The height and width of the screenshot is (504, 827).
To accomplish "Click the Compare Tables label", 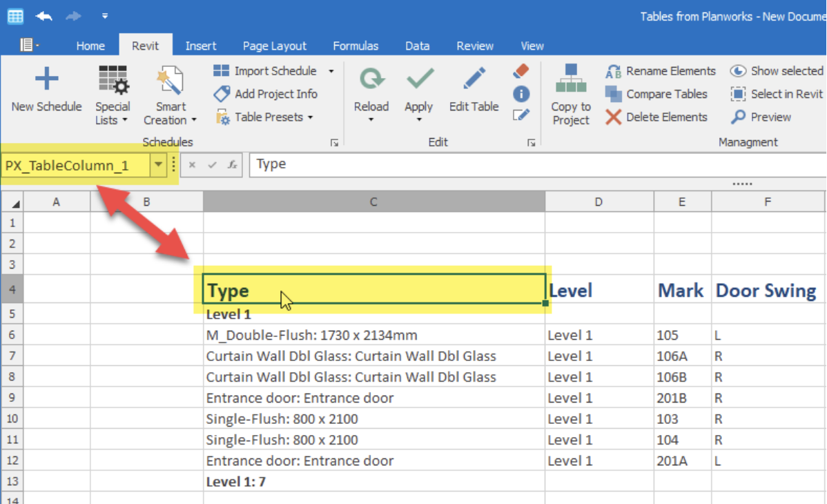I will click(667, 94).
